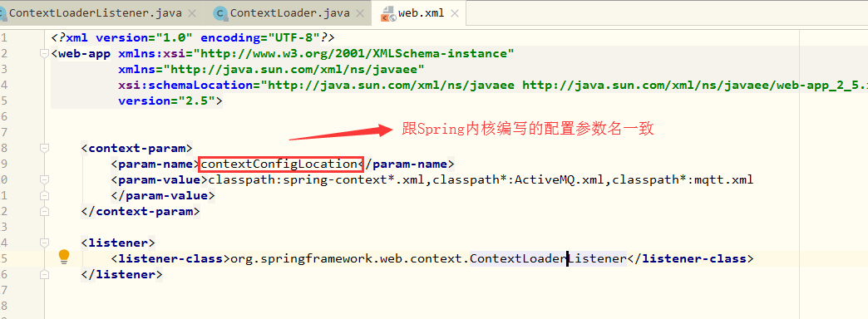868x319 pixels.
Task: Click the closing listener-class tag
Action: point(691,258)
